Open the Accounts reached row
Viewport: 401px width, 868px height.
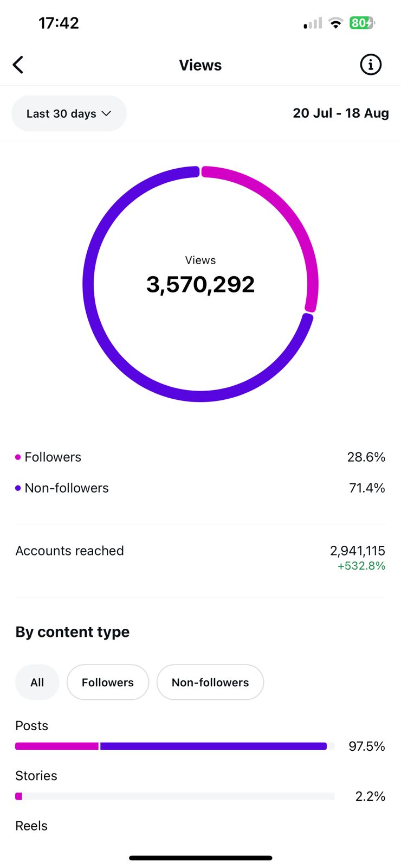(70, 551)
